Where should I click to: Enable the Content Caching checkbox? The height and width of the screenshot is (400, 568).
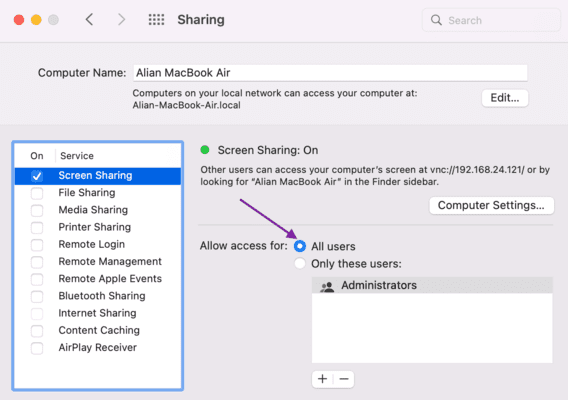[37, 331]
